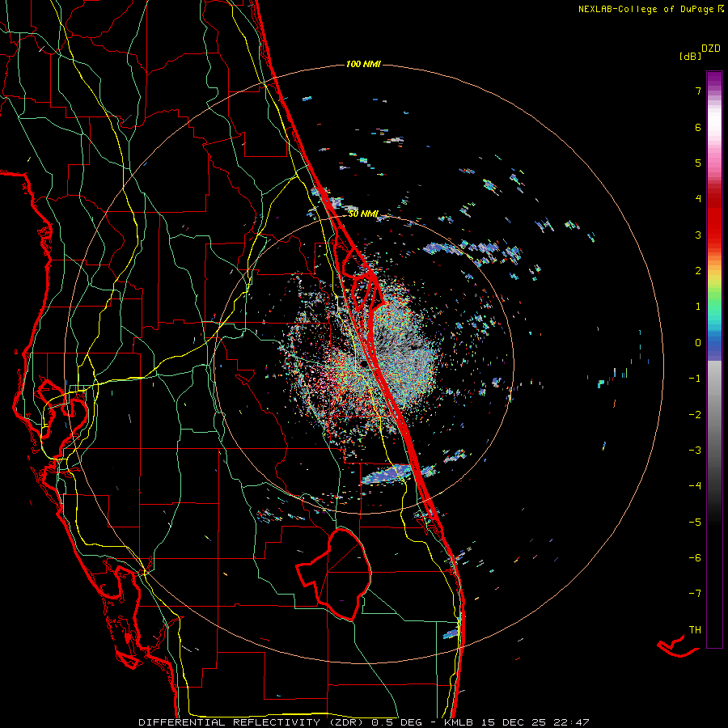Click the [dB] units label
Viewport: 728px width, 728px height.
coord(690,56)
